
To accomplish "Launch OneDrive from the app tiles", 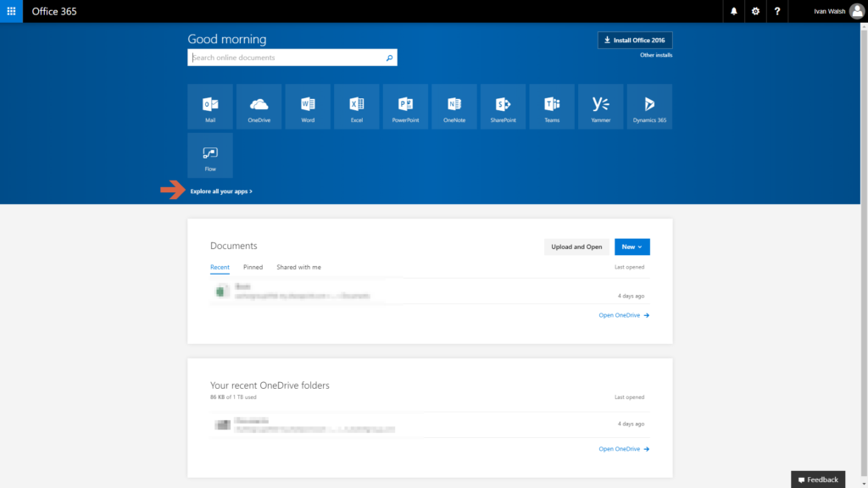I will pyautogui.click(x=259, y=106).
